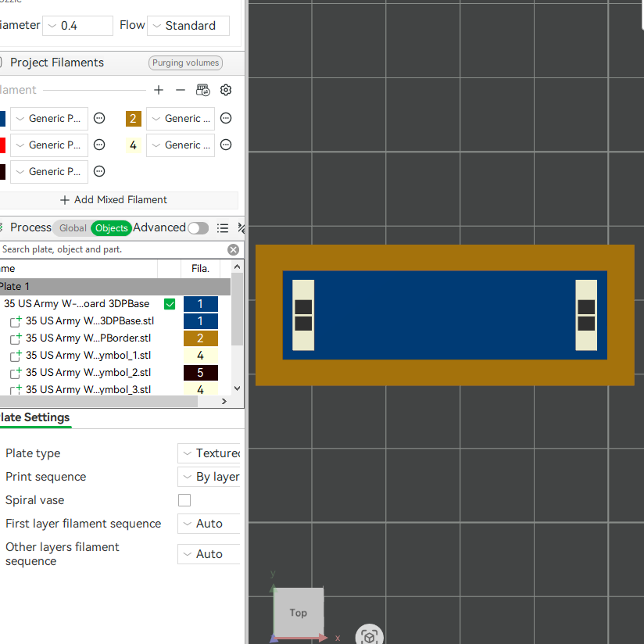
Task: Click the remove filament minus icon
Action: tap(181, 90)
